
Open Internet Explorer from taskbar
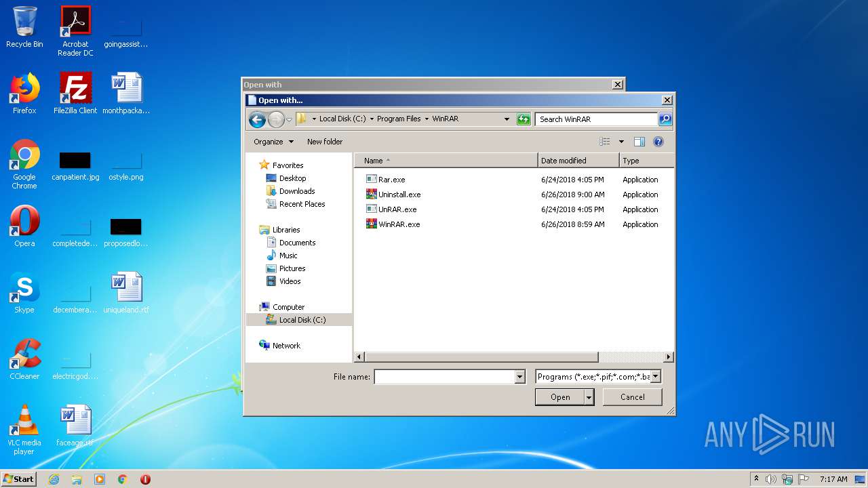pos(54,479)
